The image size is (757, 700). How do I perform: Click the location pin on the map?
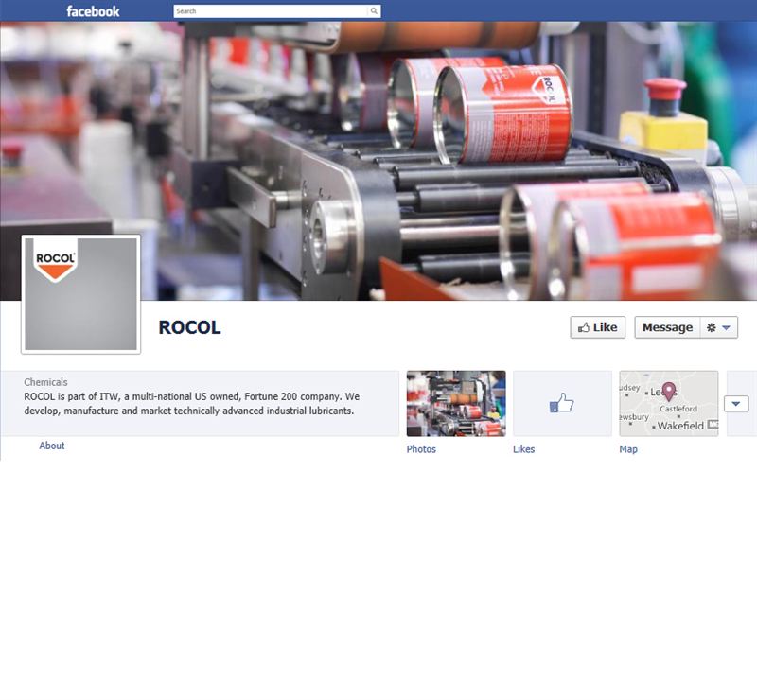tap(669, 392)
